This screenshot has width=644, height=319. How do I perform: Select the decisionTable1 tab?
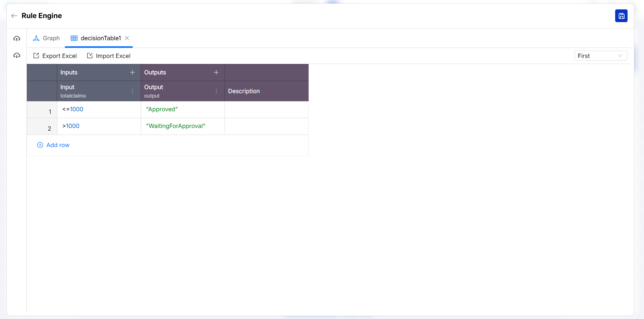pos(96,38)
